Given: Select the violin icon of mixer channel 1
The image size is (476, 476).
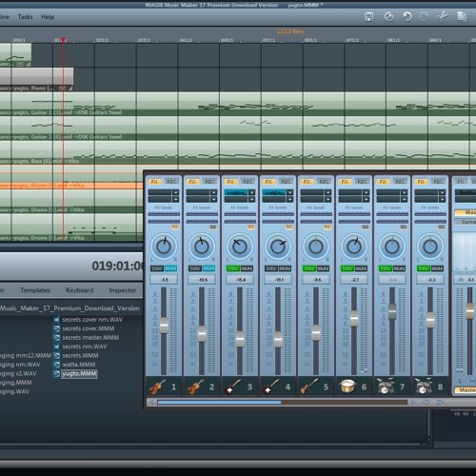Looking at the screenshot, I should [157, 387].
